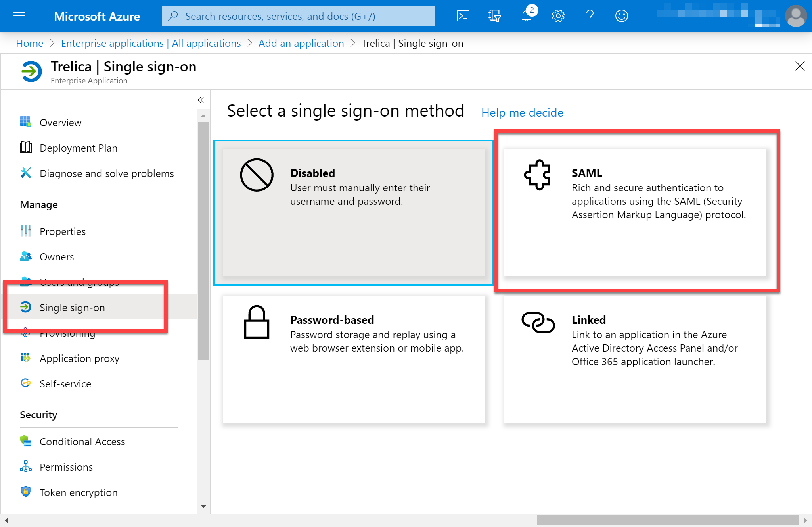Collapse the left navigation with the double chevron

(x=201, y=100)
